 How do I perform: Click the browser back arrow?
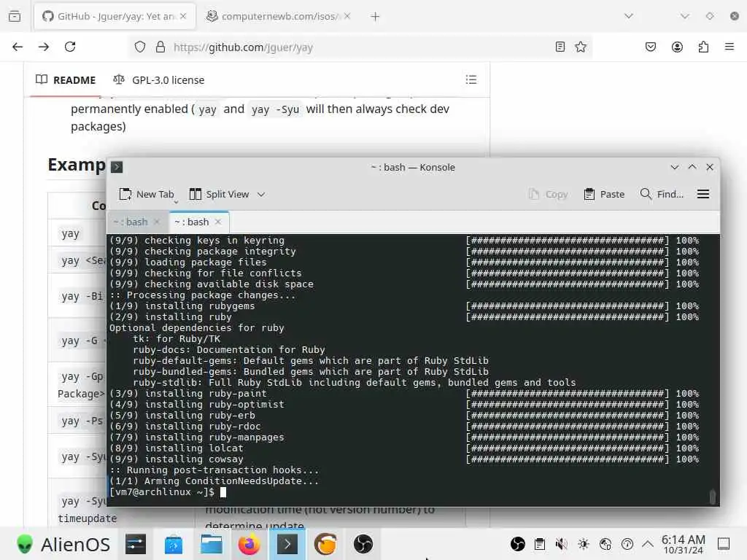pos(18,47)
